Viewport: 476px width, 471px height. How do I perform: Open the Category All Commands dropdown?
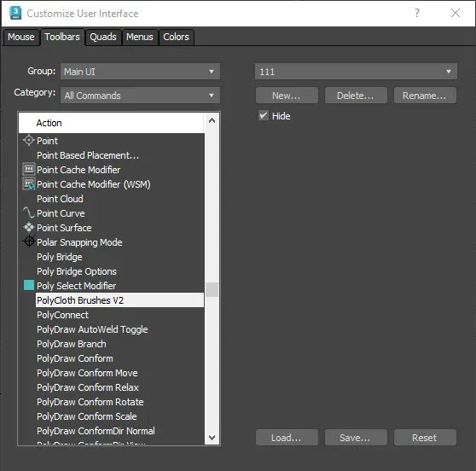(x=140, y=96)
